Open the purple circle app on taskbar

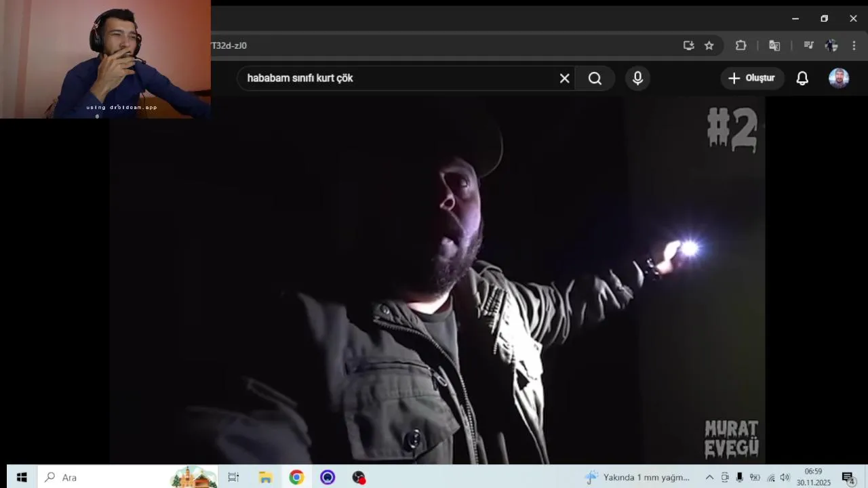328,477
